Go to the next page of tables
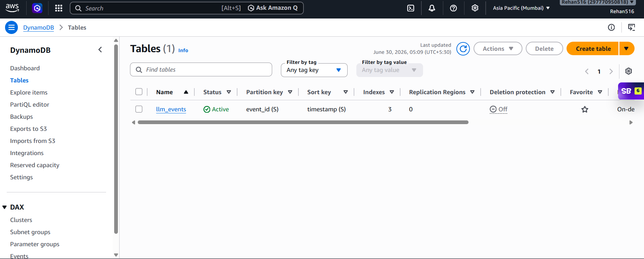The image size is (644, 259). click(x=611, y=71)
